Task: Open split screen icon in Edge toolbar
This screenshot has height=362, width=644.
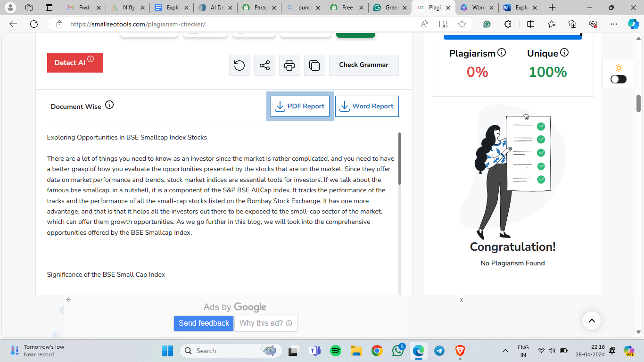Action: click(x=530, y=24)
